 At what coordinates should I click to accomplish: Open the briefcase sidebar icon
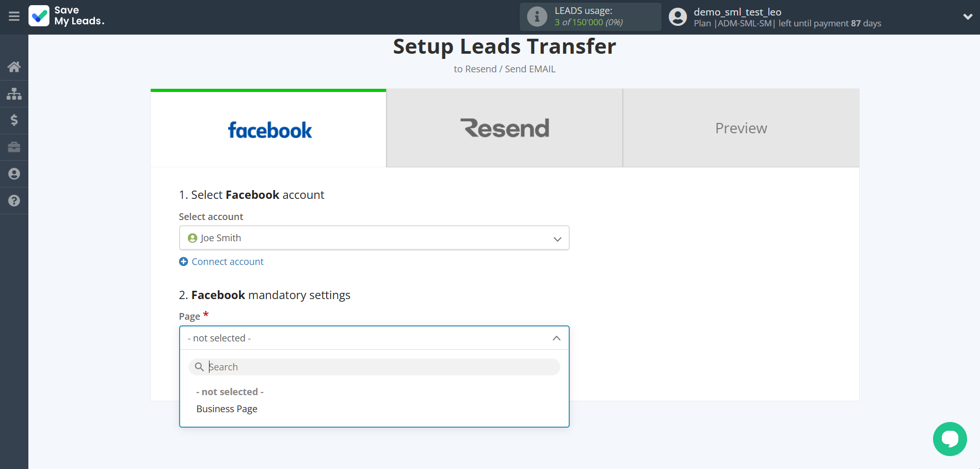pyautogui.click(x=14, y=147)
